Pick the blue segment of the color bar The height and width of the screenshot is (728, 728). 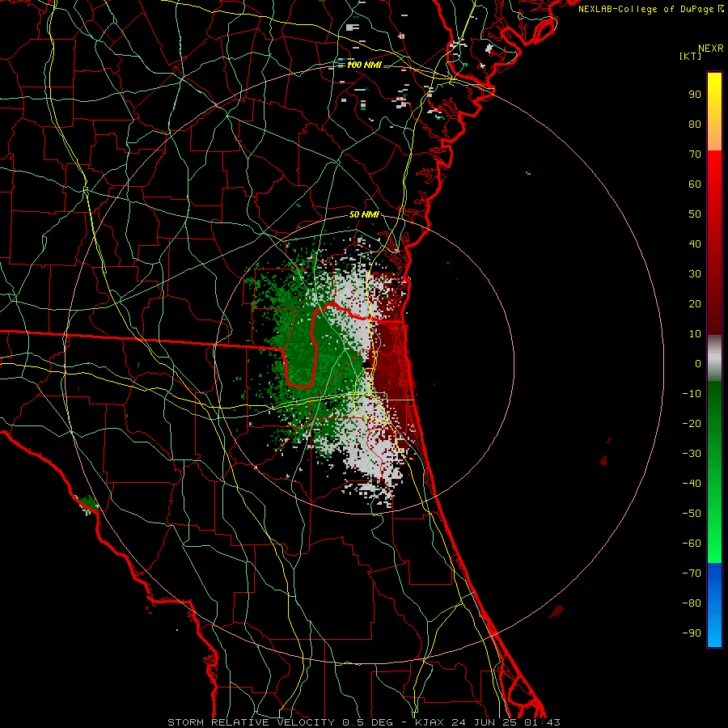click(x=714, y=605)
